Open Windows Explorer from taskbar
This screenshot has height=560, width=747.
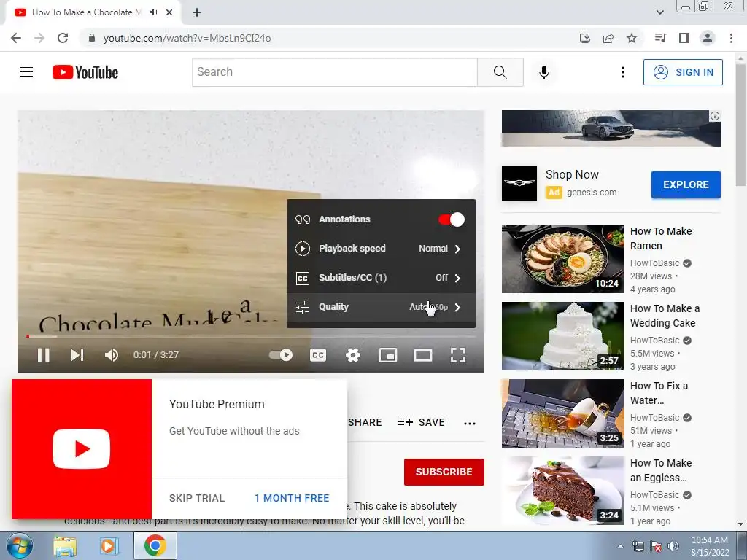click(65, 546)
